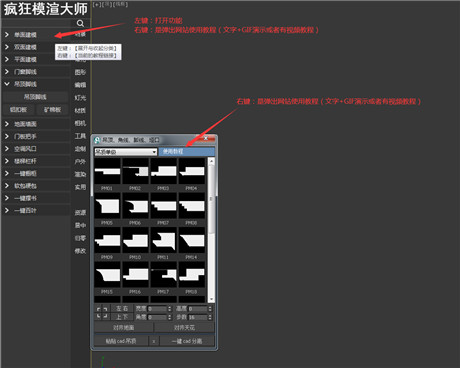Click the 高度 value stepper arrows

click(210, 309)
